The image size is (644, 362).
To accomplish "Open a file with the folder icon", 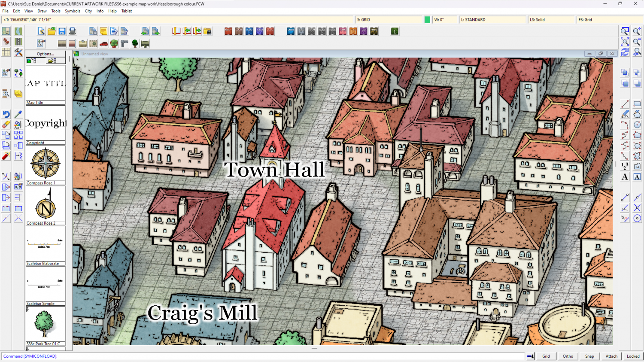I will [x=52, y=31].
